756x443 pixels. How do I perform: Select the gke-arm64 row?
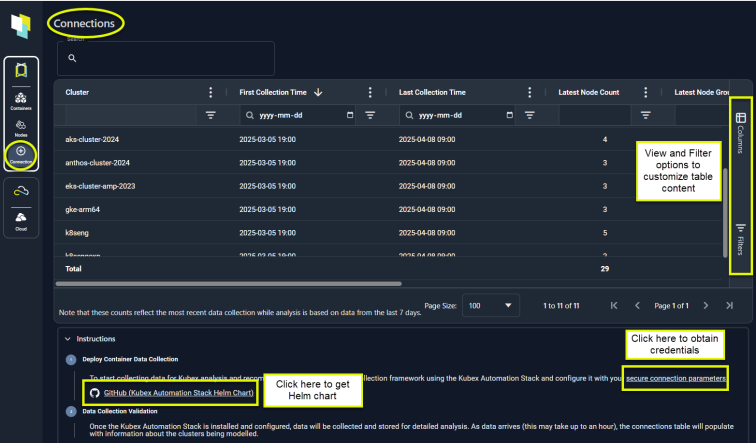(388, 210)
